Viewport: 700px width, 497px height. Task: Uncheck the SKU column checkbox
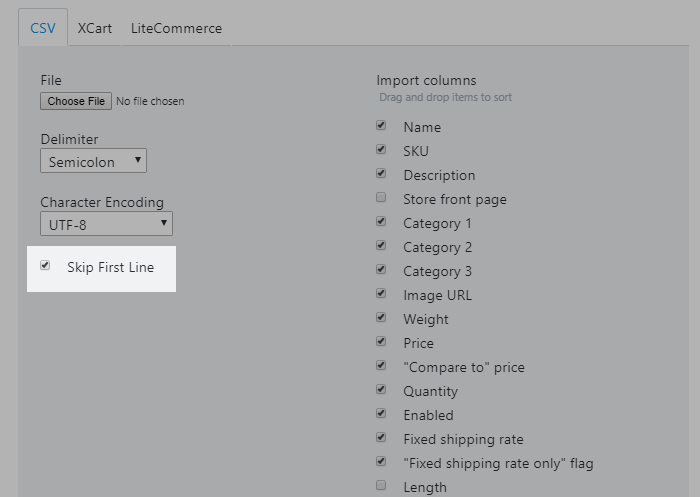381,150
